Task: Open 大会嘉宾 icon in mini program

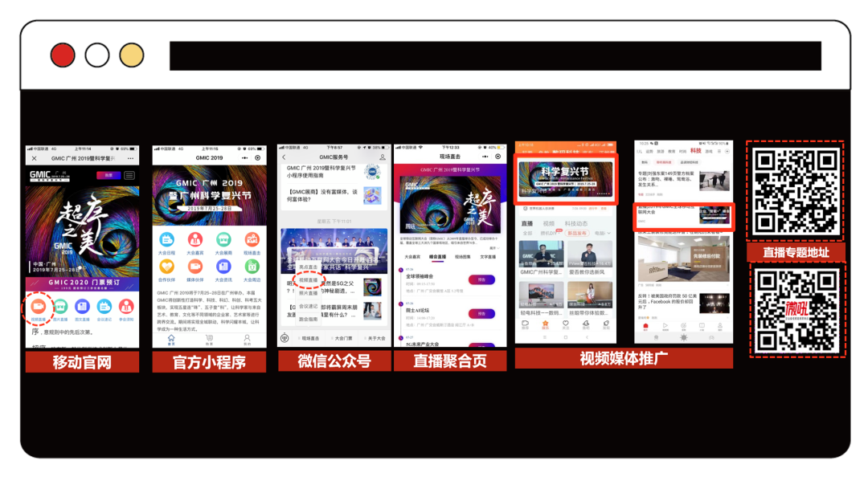Action: pos(194,239)
